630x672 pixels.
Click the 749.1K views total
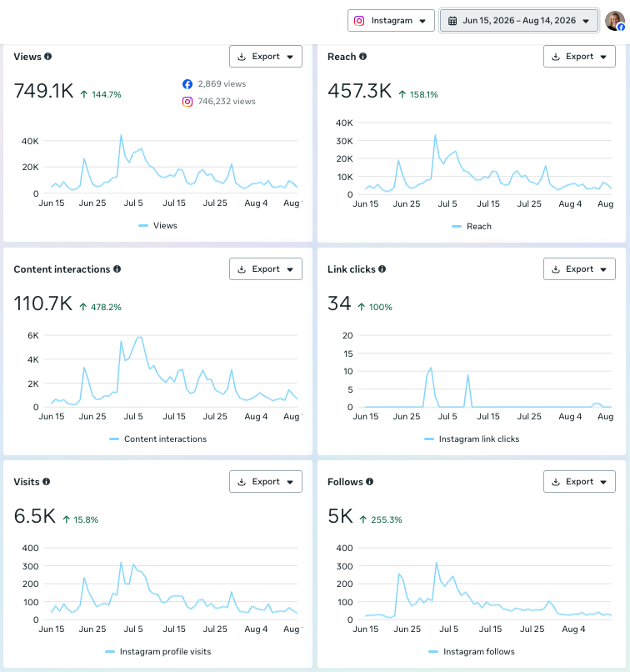point(43,91)
